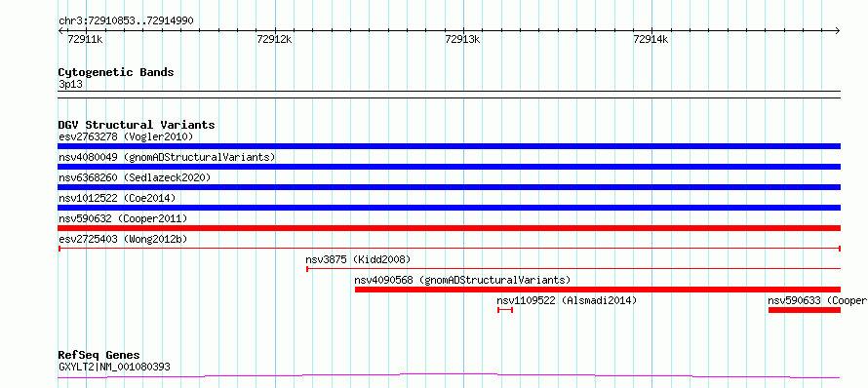
Task: Select the nsv1012522 (Coe2014) label
Action: (x=116, y=198)
